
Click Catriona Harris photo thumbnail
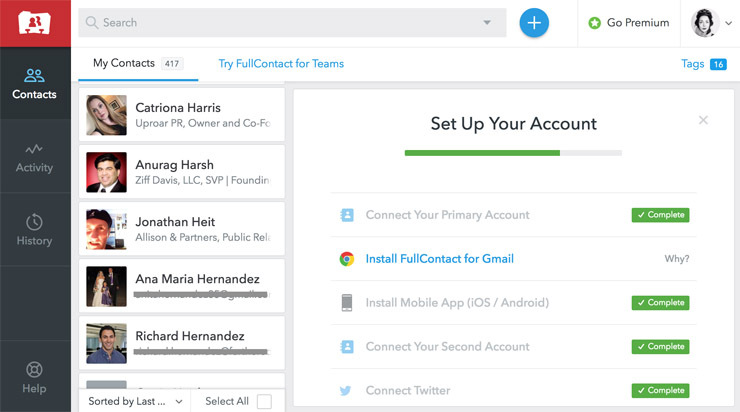pos(106,115)
